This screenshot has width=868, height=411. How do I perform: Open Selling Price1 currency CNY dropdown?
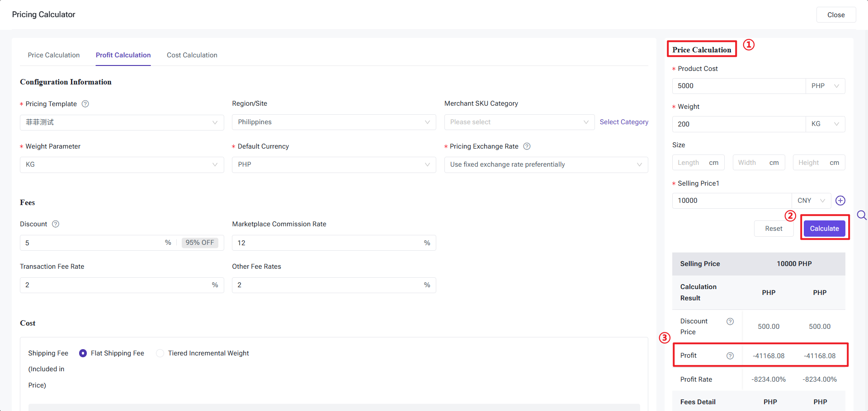(x=811, y=201)
